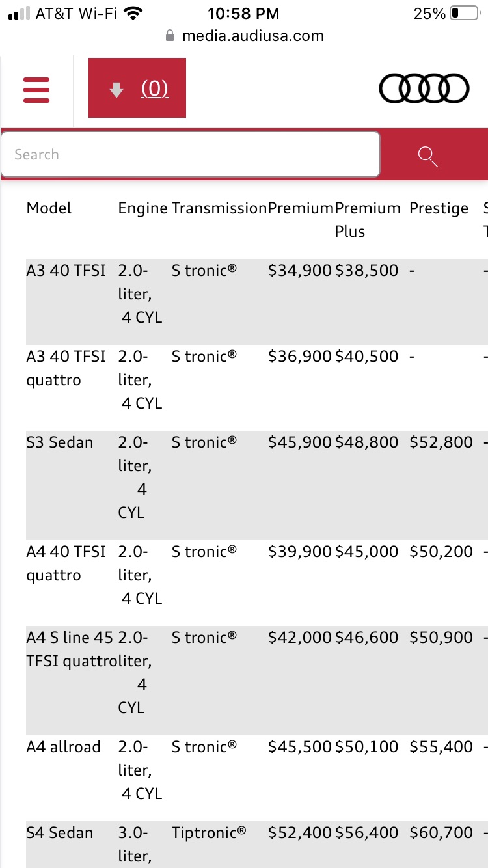The height and width of the screenshot is (868, 488).
Task: Open the hamburger menu
Action: [x=36, y=90]
